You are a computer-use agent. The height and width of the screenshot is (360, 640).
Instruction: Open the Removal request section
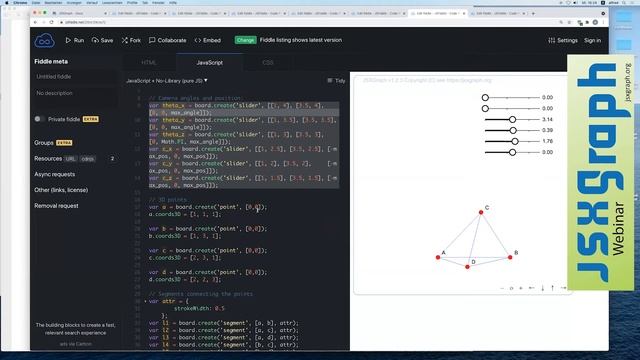point(56,206)
